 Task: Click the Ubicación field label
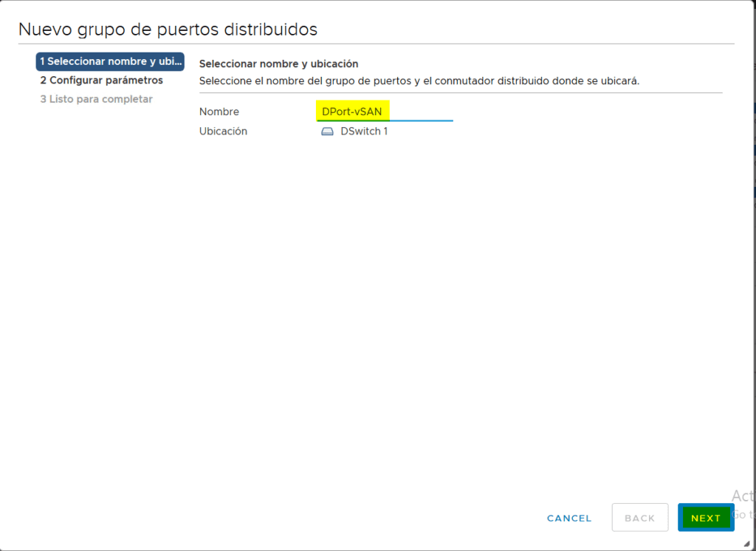[x=223, y=131]
